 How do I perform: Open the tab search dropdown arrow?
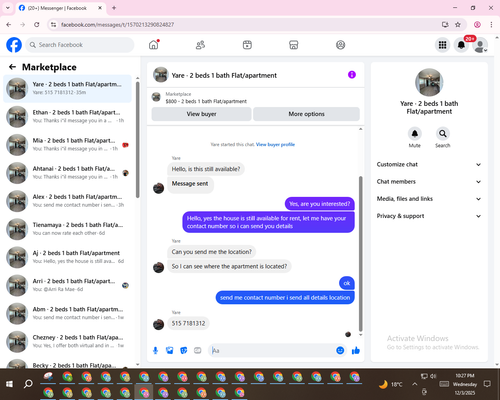coord(8,8)
